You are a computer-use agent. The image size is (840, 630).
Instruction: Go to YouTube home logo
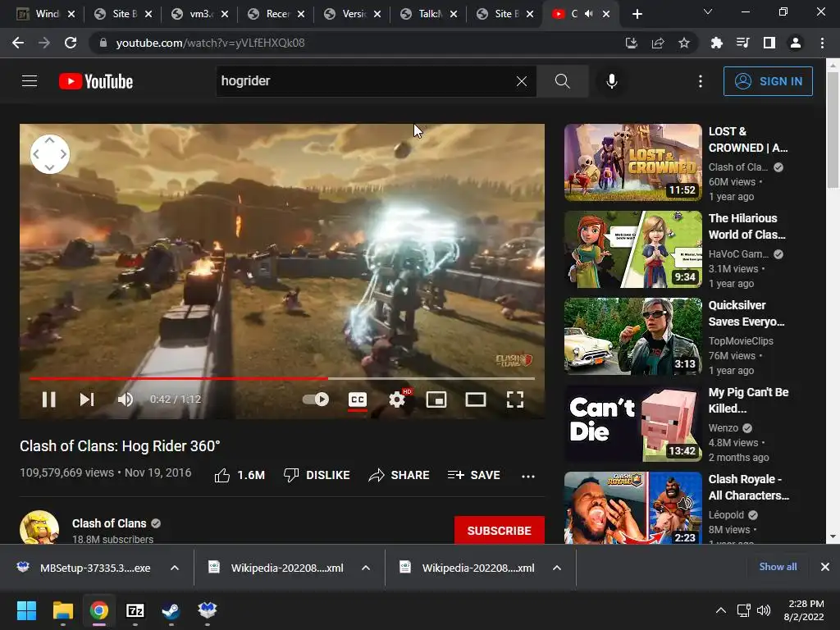(x=96, y=81)
